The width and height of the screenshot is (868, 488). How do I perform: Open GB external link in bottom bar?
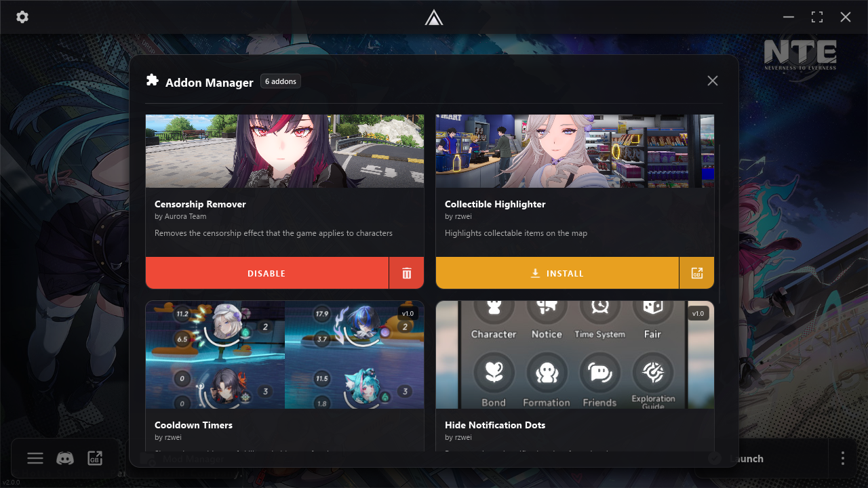click(95, 458)
